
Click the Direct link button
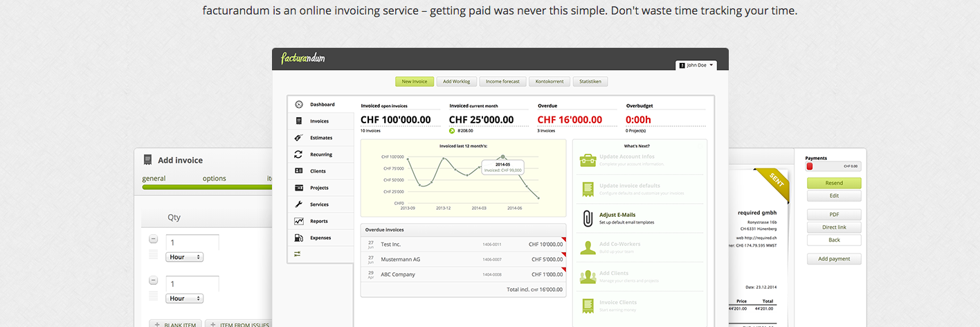click(834, 227)
